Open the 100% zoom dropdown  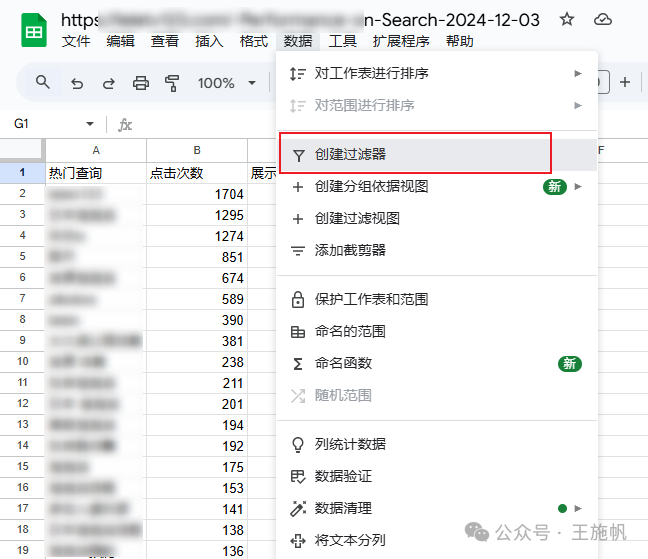(226, 83)
